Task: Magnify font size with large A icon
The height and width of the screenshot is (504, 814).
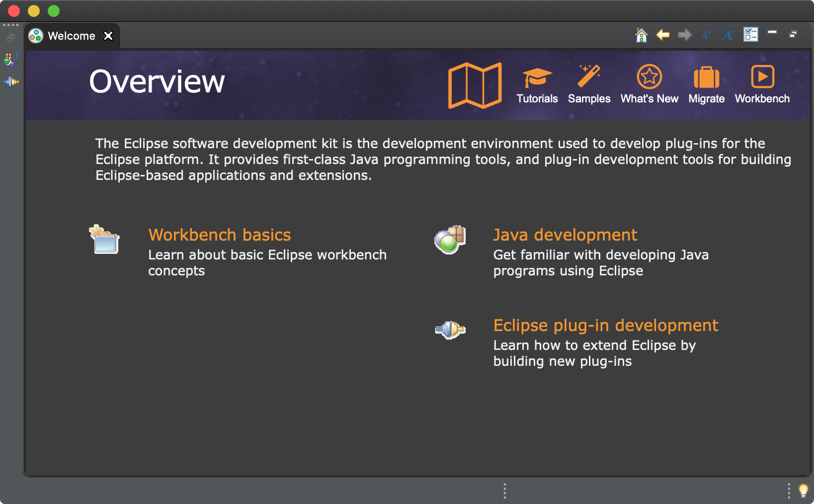Action: 729,35
